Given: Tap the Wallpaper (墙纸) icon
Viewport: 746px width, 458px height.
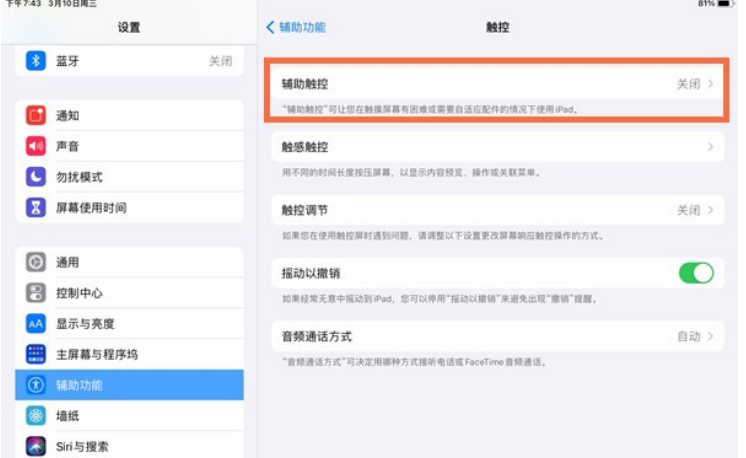Looking at the screenshot, I should click(36, 416).
